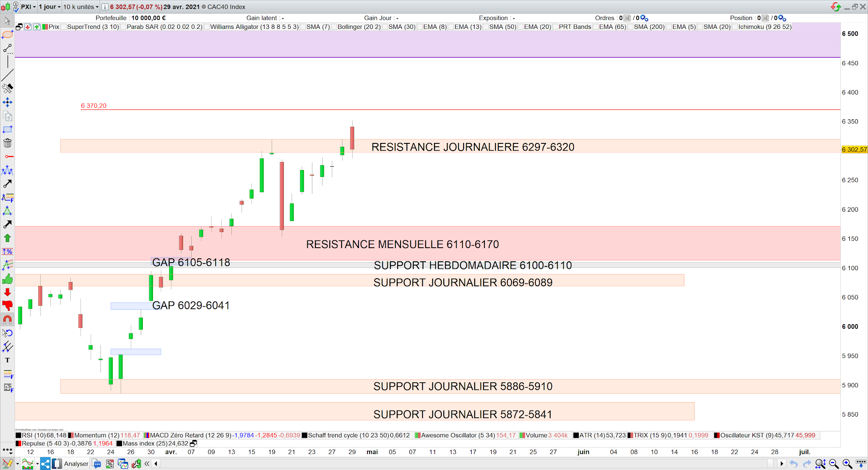Click the Prix price label
Screen dimensions: 868x470
pyautogui.click(x=54, y=27)
